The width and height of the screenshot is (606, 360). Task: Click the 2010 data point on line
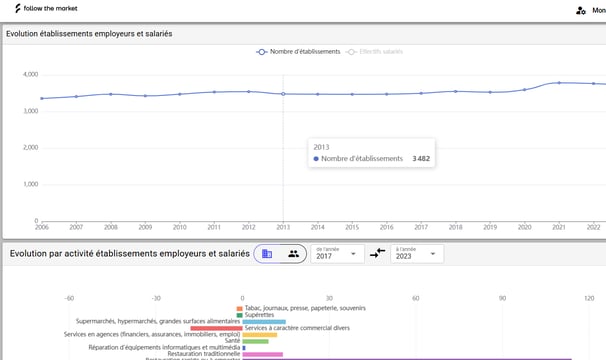pos(180,94)
